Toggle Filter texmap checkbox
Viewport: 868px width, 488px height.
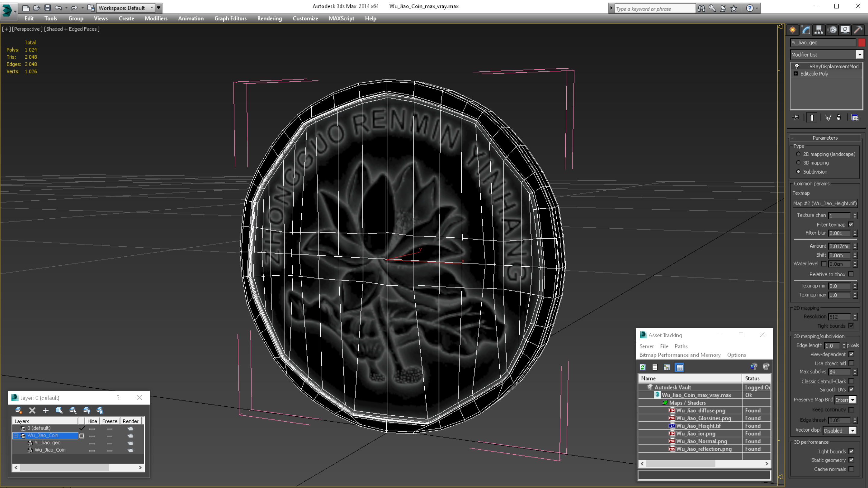pyautogui.click(x=851, y=224)
